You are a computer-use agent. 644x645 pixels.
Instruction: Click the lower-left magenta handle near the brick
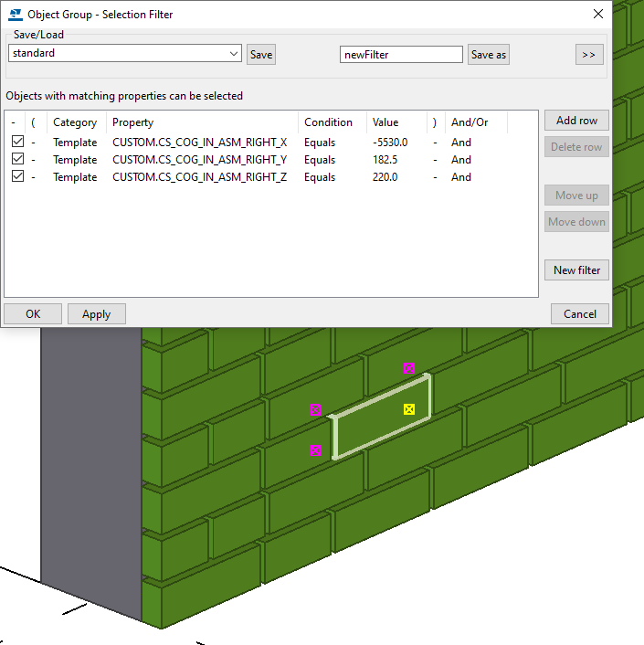tap(316, 450)
